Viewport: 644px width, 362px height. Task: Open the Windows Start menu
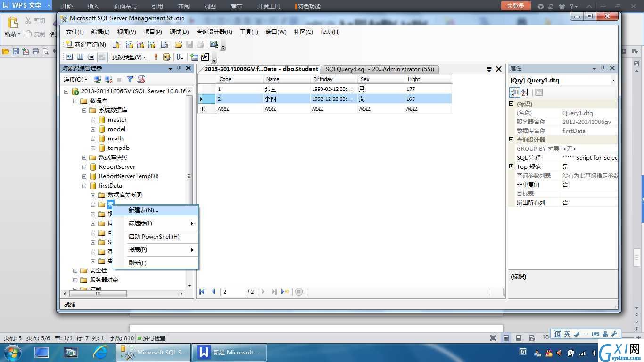pos(11,352)
